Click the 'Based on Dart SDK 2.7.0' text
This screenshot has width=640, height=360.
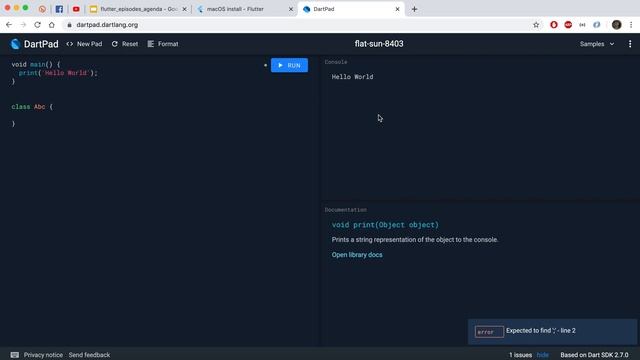(x=594, y=355)
